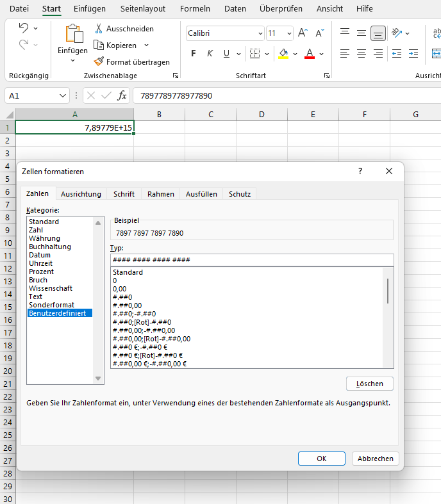The image size is (441, 504).
Task: Open the Formeln ribbon tab
Action: point(195,9)
